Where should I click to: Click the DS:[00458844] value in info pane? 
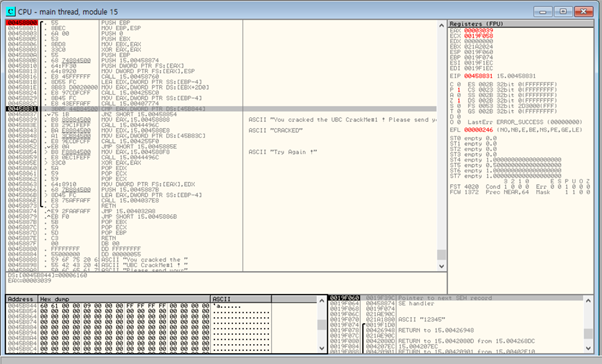click(47, 275)
